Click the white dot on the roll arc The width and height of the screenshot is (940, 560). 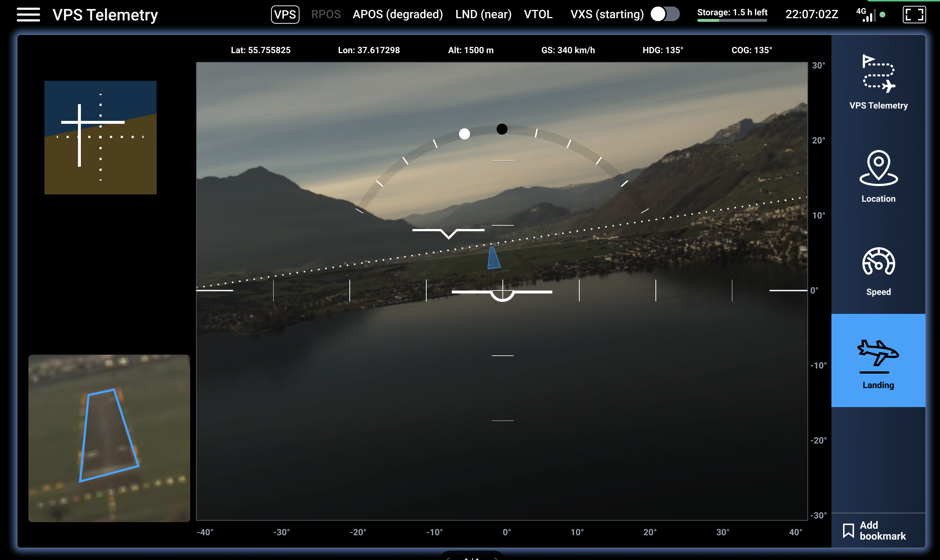[464, 134]
